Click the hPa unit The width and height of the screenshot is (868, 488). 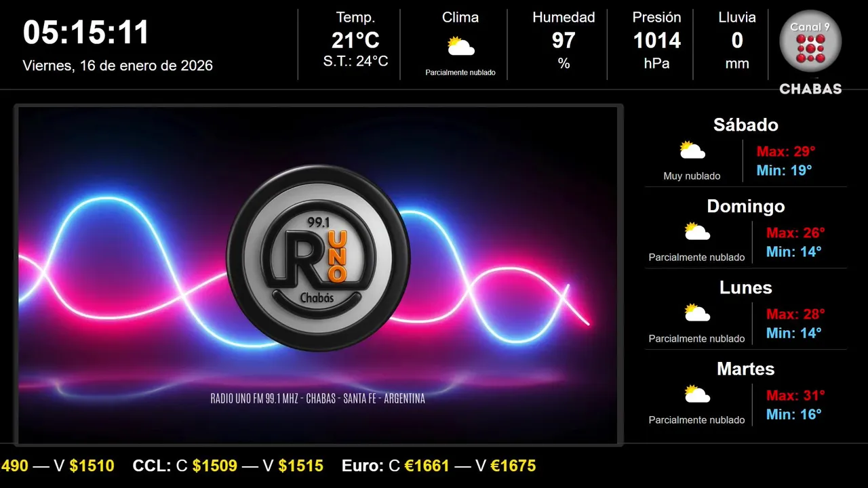(x=656, y=64)
